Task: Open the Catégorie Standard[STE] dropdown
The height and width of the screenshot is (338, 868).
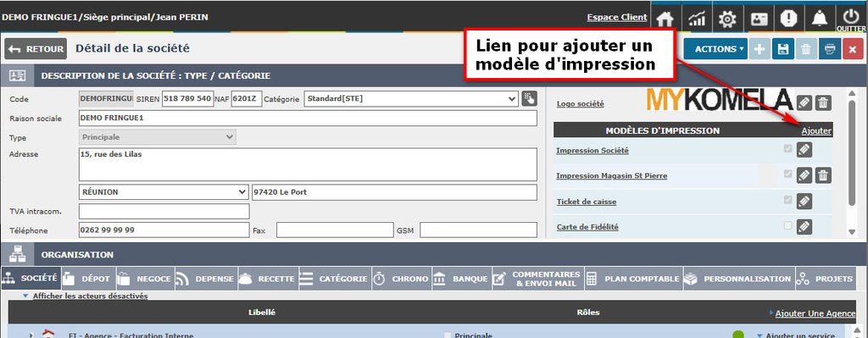Action: [x=411, y=99]
